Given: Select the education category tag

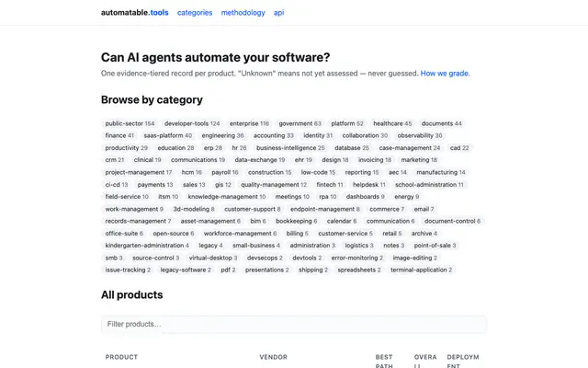Looking at the screenshot, I should click(175, 148).
